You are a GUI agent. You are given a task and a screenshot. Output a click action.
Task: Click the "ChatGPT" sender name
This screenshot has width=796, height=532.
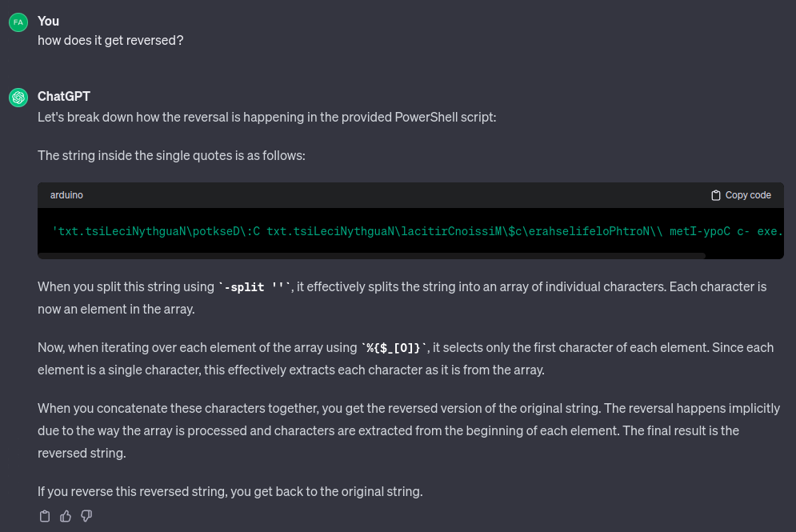(x=64, y=97)
